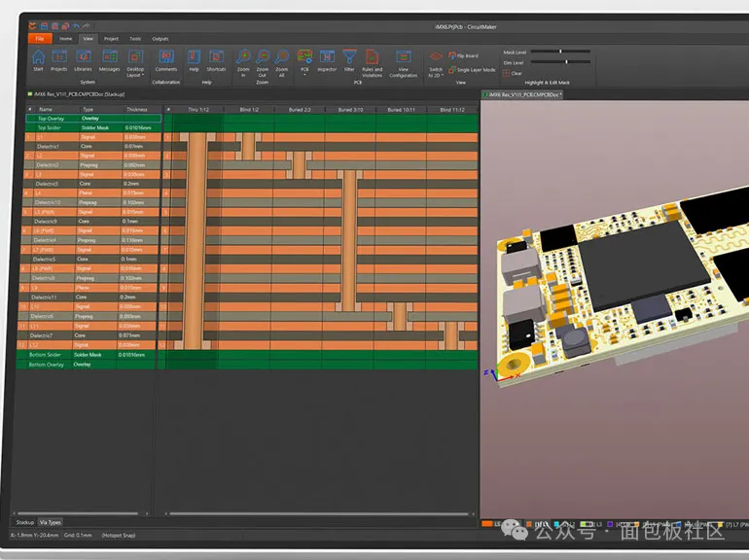Open the Inspector icon
Screen dimensions: 749x560
(327, 58)
